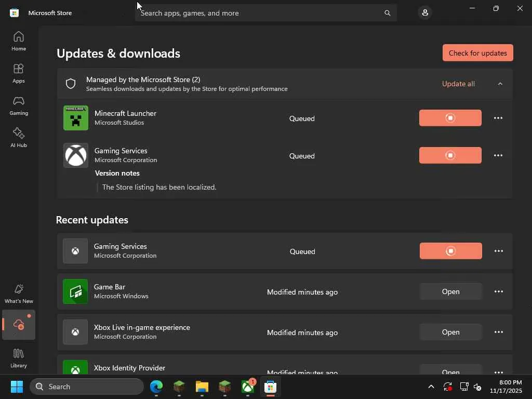532x399 pixels.
Task: Open Library in the sidebar
Action: [19, 358]
